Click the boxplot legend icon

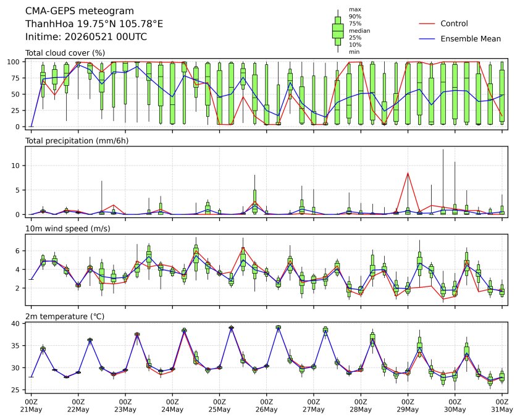[x=338, y=31]
